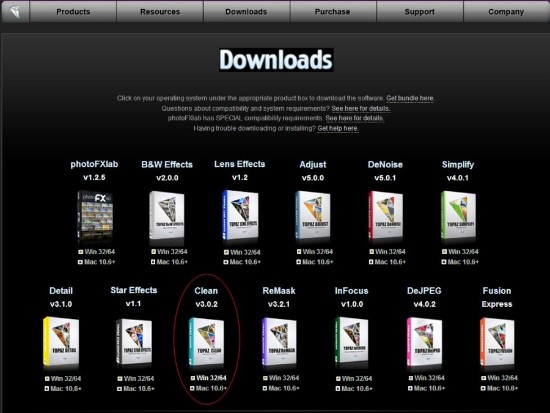
Task: Click the Clean product box
Action: [206, 341]
